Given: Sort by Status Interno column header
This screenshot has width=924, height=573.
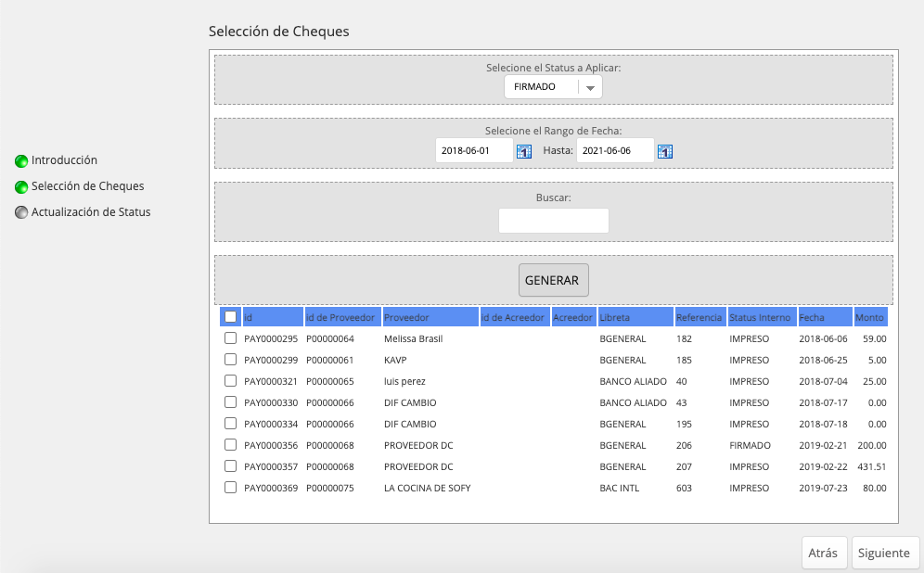Looking at the screenshot, I should 763,317.
